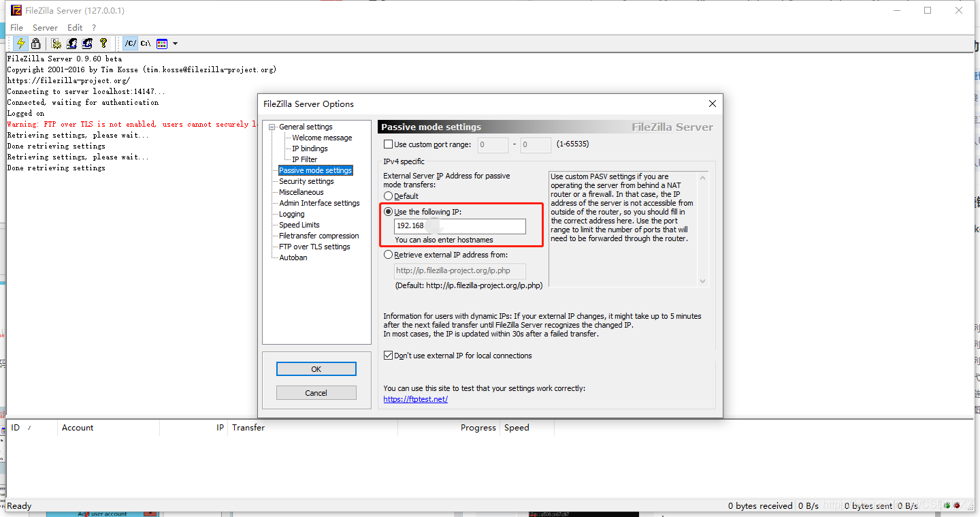Collapse the General settings tree node

click(272, 127)
